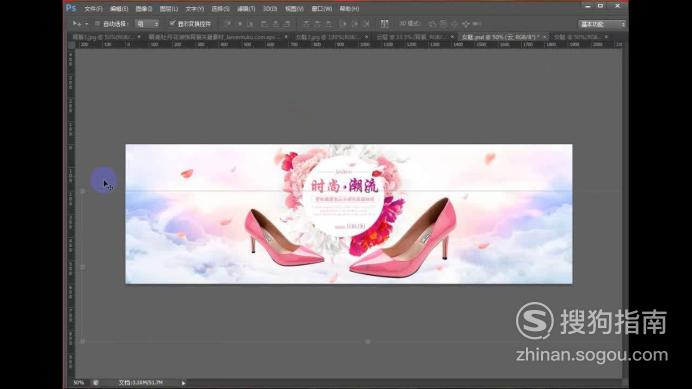Click the status bar icon next to zoom
The width and height of the screenshot is (692, 389).
coord(96,382)
